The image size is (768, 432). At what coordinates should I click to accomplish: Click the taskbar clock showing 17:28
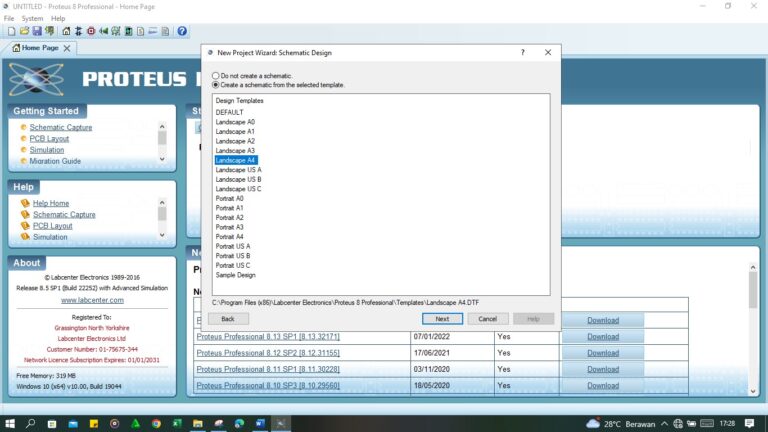coord(727,423)
